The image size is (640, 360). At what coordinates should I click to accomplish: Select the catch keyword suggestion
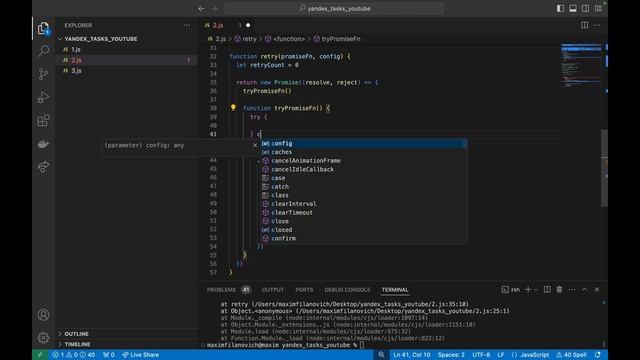click(364, 187)
